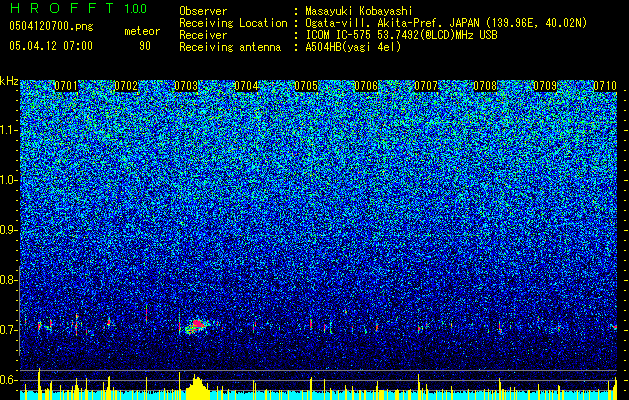Click the 0703 time marker

pyautogui.click(x=186, y=86)
